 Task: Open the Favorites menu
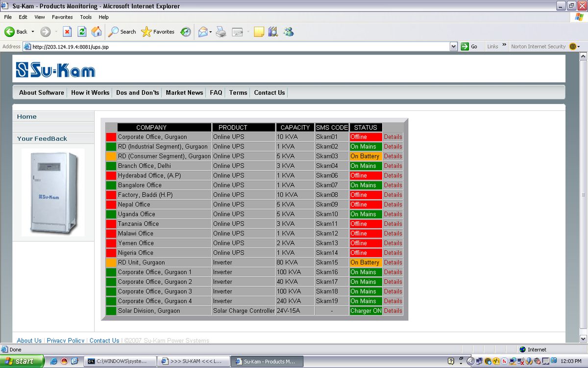pyautogui.click(x=62, y=17)
